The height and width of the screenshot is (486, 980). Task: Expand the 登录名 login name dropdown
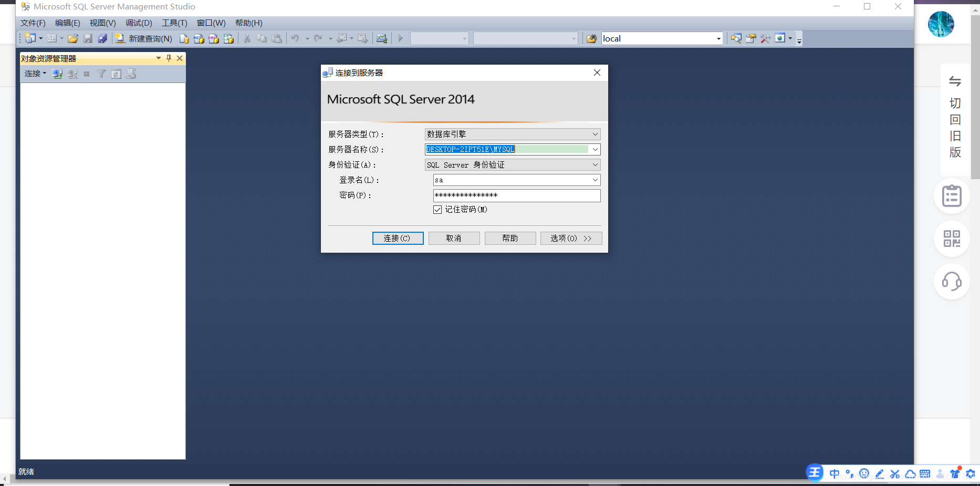tap(595, 180)
